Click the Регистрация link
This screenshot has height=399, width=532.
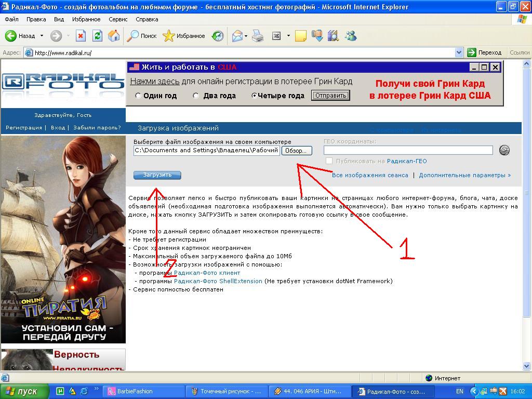pos(24,128)
